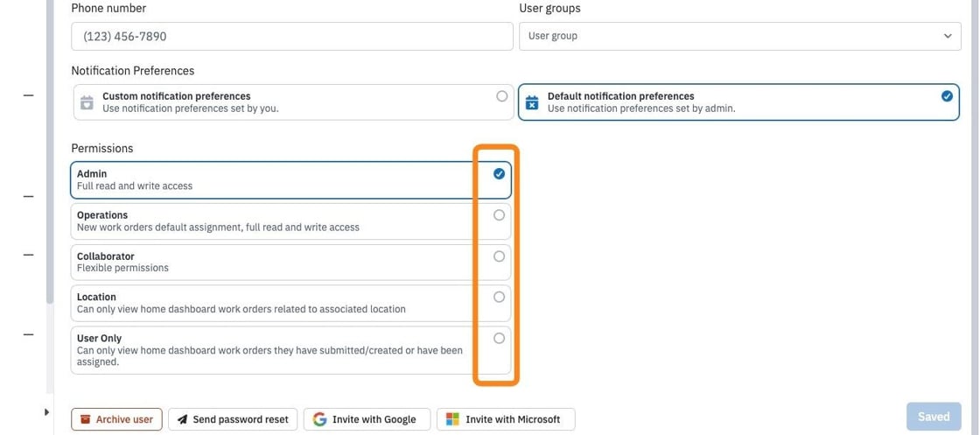The image size is (980, 435).
Task: Click the small arrow expander at bottom left
Action: pyautogui.click(x=47, y=412)
